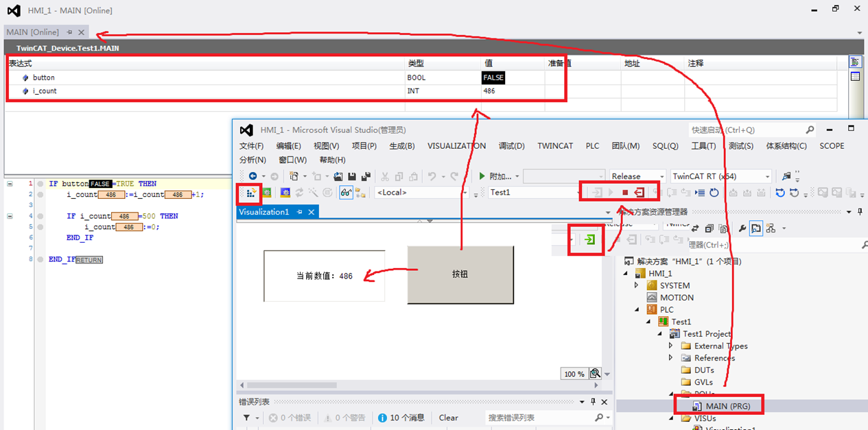
Task: Click the save file toolbar icon
Action: click(x=352, y=176)
